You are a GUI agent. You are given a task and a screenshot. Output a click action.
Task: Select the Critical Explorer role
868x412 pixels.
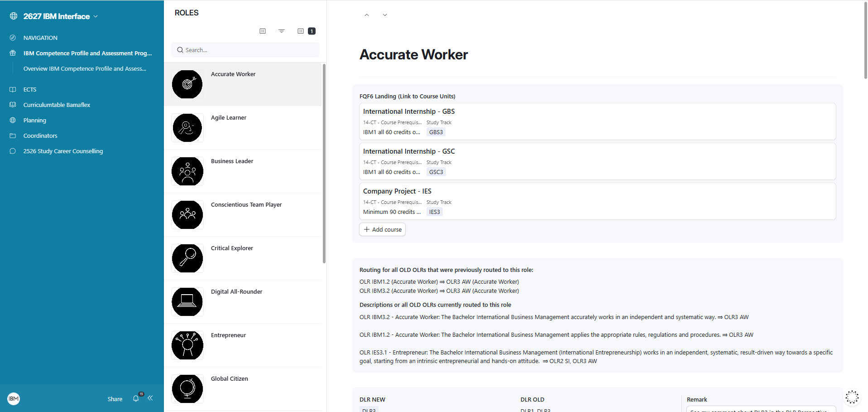243,258
